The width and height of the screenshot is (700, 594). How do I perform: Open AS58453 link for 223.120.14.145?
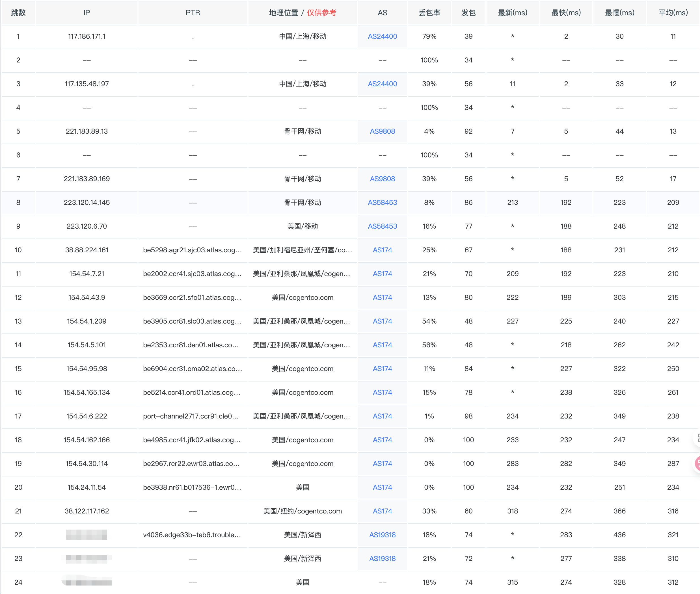pos(382,202)
